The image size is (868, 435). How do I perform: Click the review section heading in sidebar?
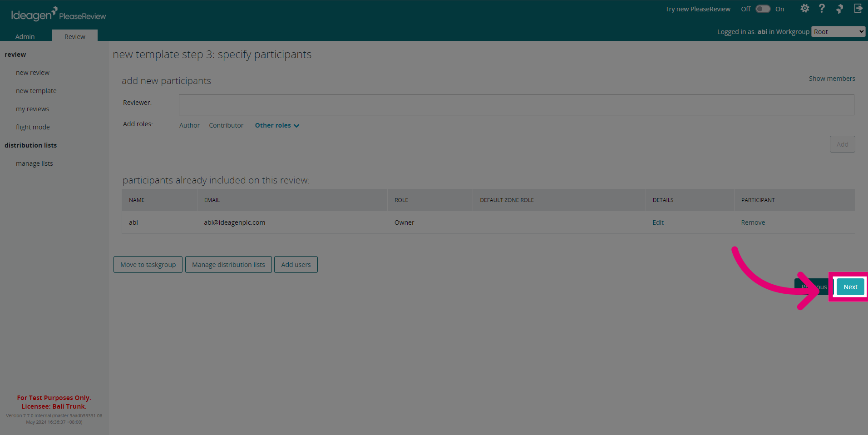point(15,54)
